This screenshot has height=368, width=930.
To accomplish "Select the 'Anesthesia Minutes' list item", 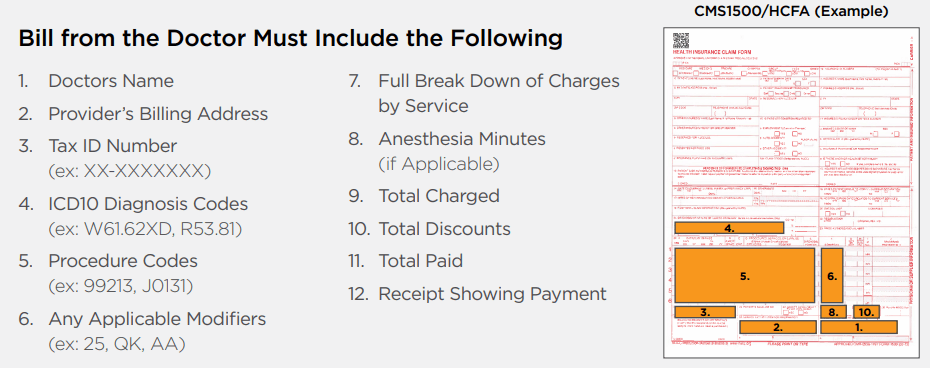I will pyautogui.click(x=462, y=139).
